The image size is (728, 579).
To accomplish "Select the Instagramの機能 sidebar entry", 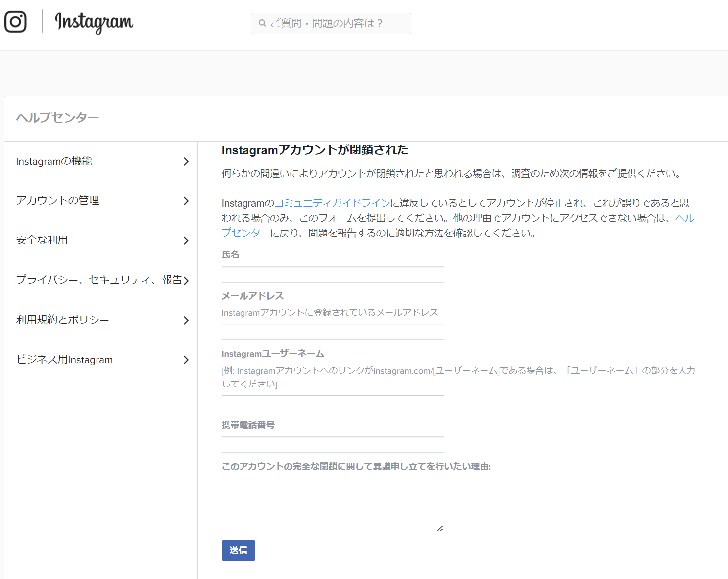I will pos(53,161).
